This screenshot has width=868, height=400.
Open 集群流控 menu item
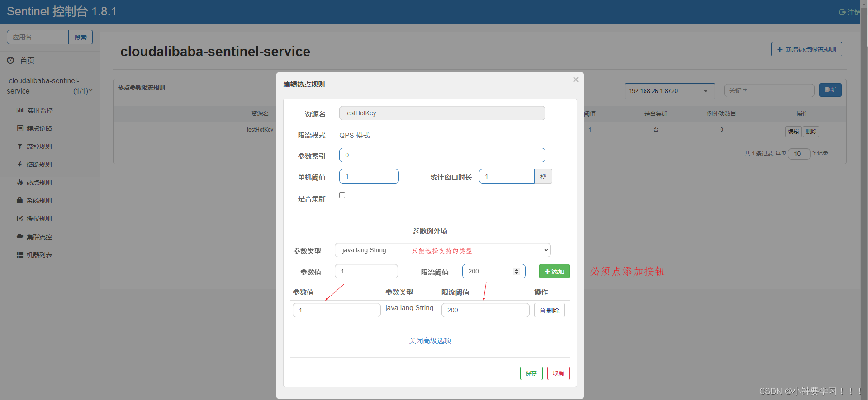39,237
